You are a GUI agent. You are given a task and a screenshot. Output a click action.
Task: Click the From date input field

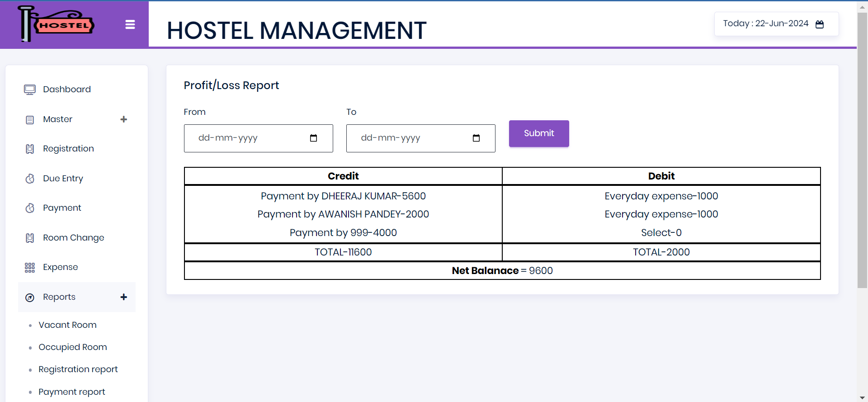pos(249,138)
